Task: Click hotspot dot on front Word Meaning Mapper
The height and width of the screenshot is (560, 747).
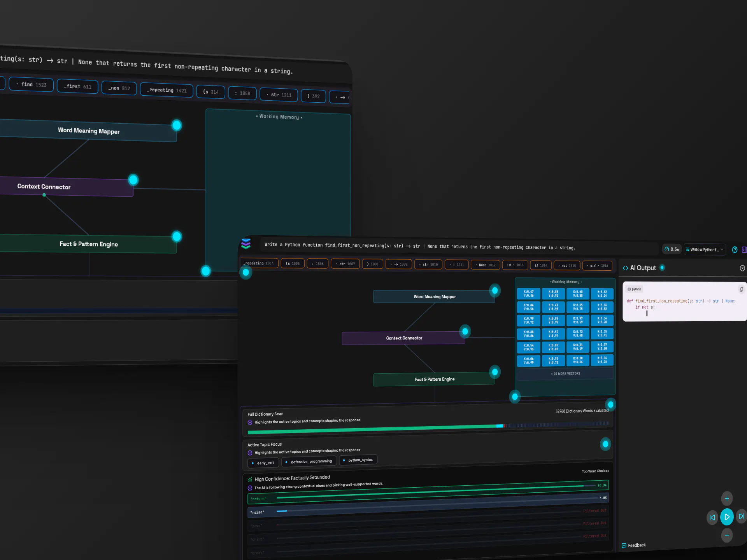Action: point(495,290)
